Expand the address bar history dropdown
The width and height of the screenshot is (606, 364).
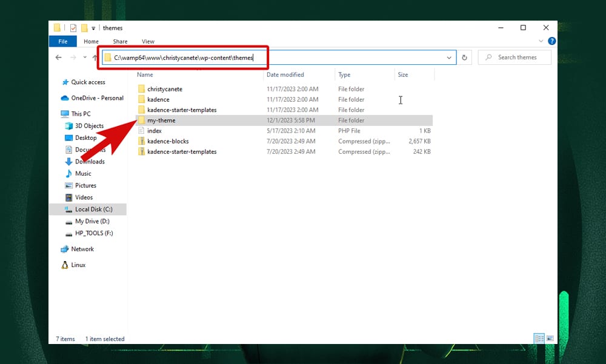tap(449, 58)
